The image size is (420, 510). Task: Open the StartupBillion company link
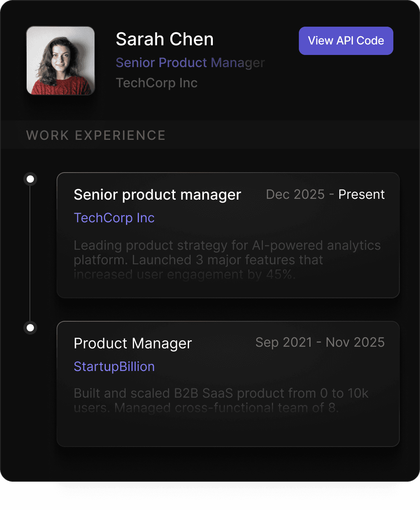pos(114,367)
